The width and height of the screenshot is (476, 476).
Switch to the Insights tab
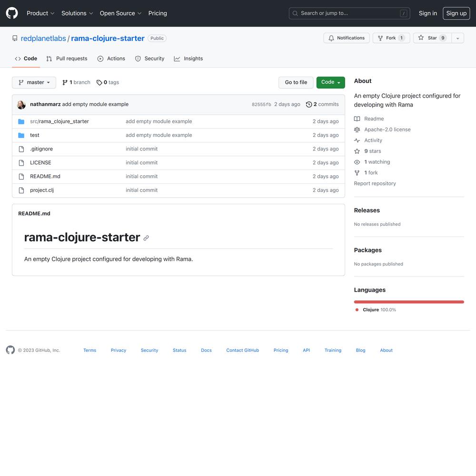(x=188, y=59)
